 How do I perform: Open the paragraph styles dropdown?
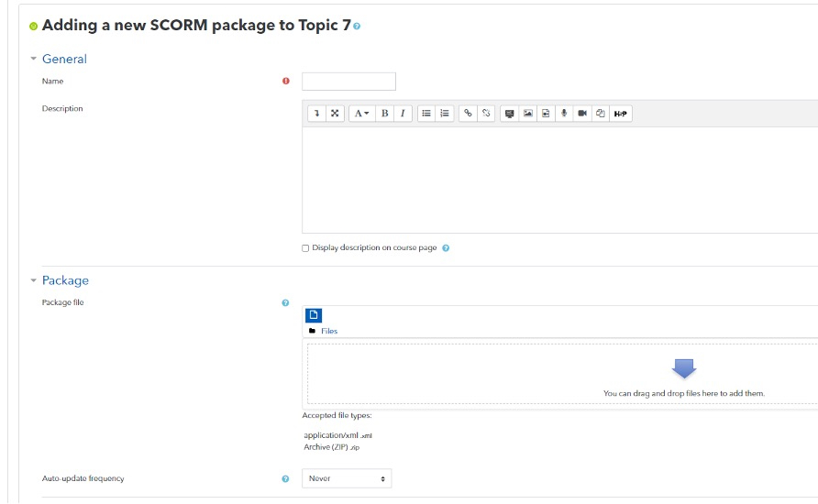361,114
